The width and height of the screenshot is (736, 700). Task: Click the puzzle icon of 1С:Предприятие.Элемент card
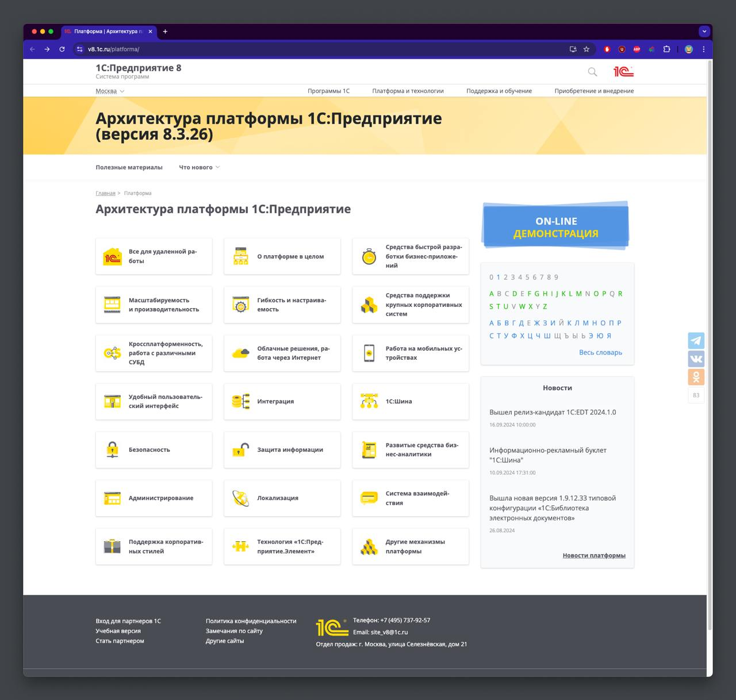240,546
